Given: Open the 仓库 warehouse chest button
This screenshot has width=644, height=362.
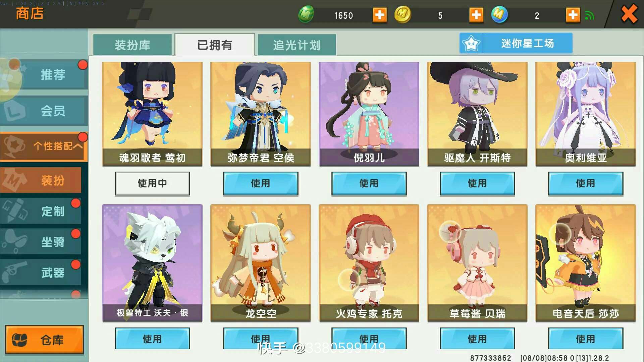Looking at the screenshot, I should click(x=44, y=340).
